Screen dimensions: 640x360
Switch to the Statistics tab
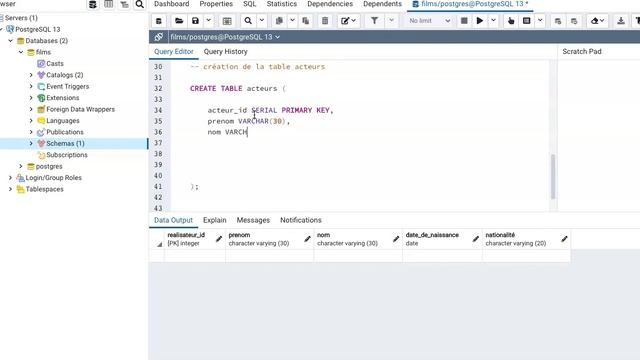(282, 4)
